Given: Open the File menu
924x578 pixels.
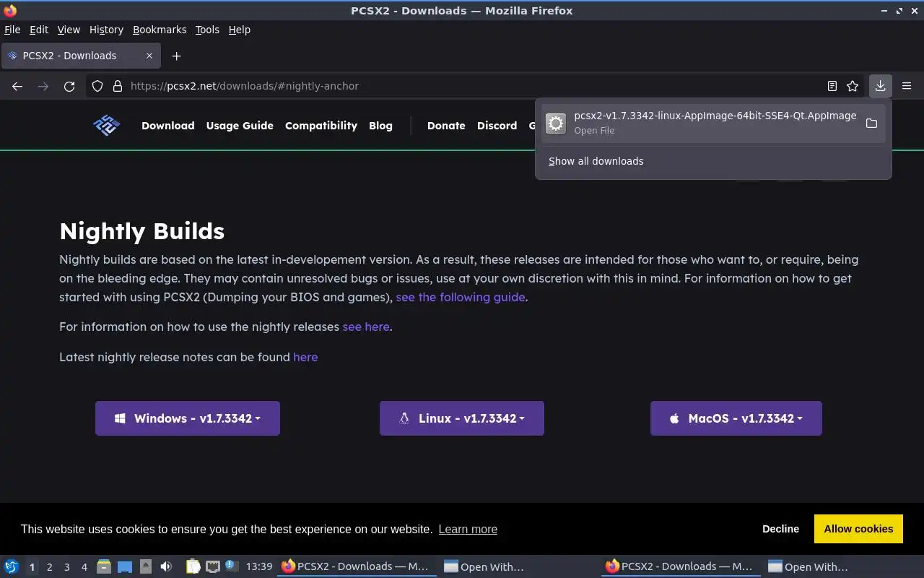Looking at the screenshot, I should coord(12,30).
